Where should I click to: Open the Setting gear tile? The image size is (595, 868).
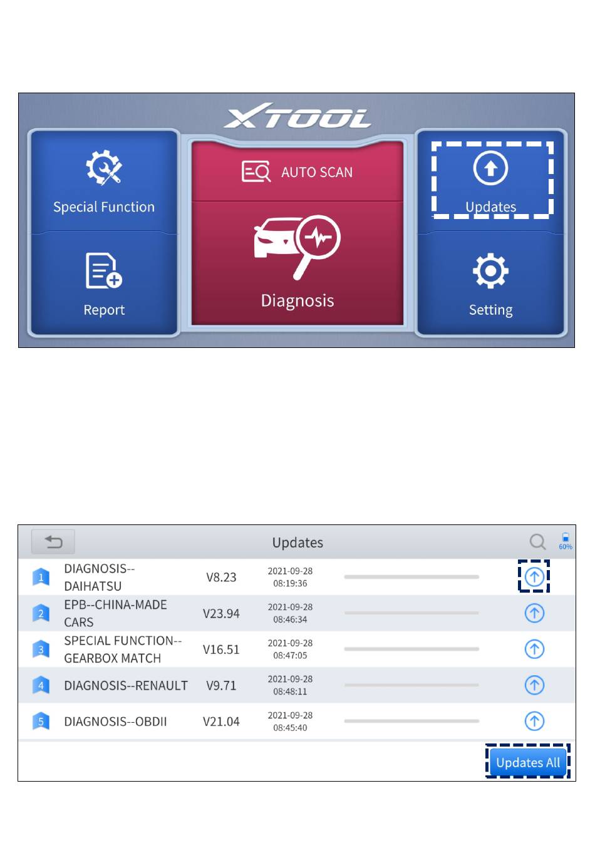pos(491,284)
